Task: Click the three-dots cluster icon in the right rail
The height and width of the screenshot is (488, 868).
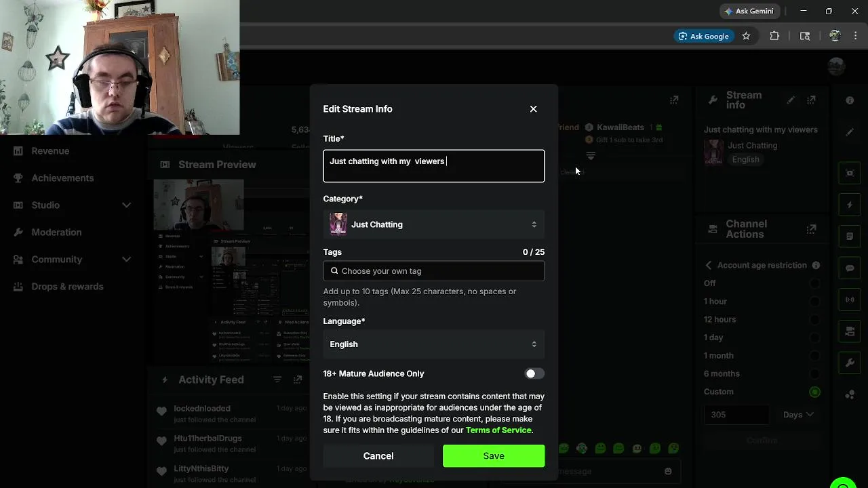Action: pyautogui.click(x=850, y=395)
